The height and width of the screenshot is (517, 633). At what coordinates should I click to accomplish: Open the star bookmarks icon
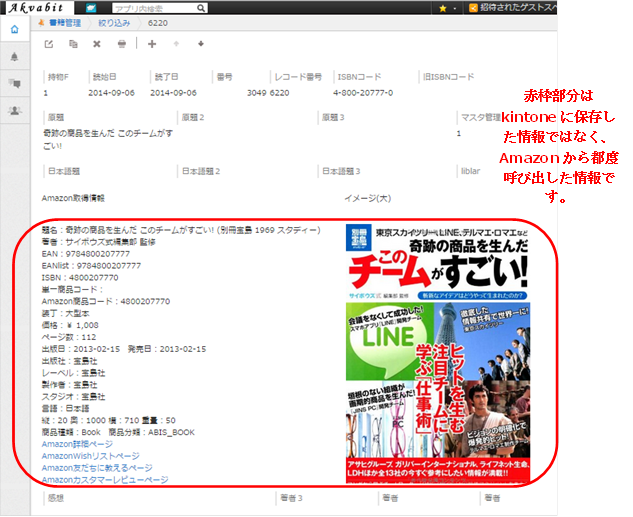pos(442,8)
